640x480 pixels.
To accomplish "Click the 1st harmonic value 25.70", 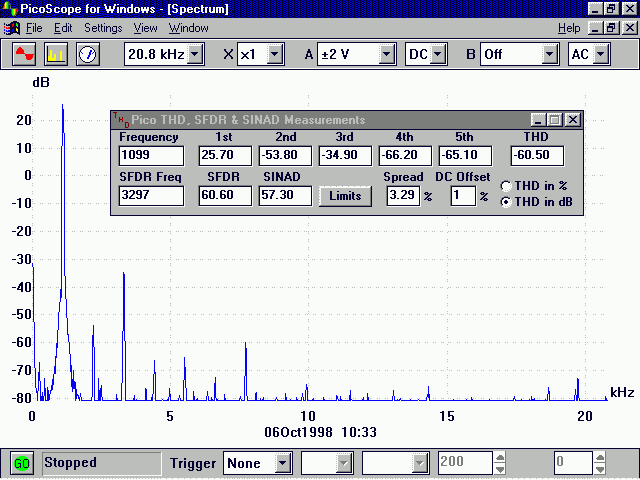I will point(225,156).
